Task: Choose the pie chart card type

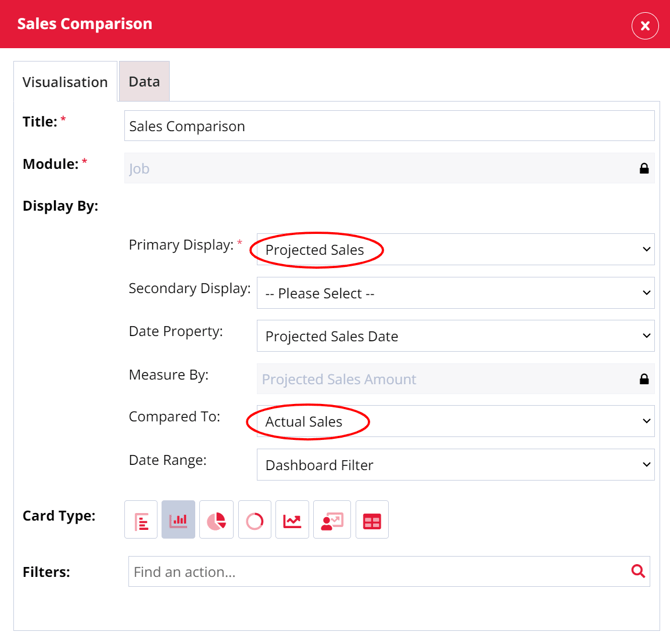Action: point(216,519)
